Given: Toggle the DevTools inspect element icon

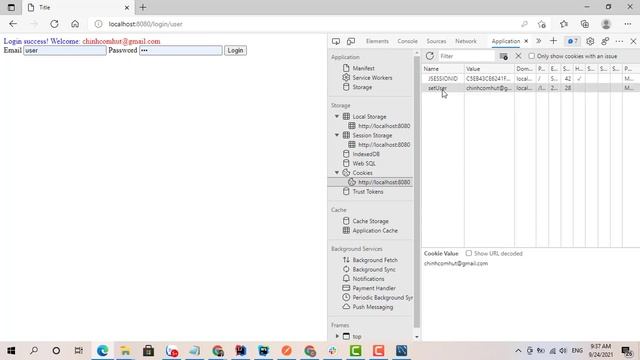Looking at the screenshot, I should point(336,41).
